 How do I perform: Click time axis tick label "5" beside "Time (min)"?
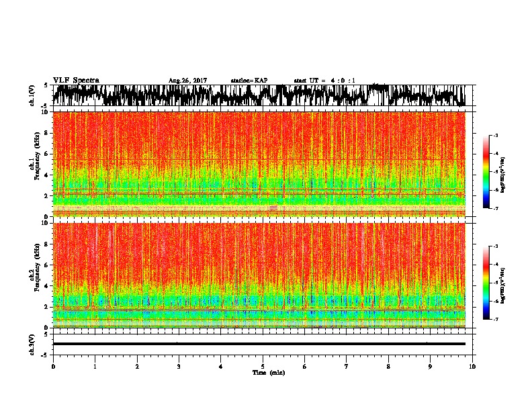[x=263, y=367]
